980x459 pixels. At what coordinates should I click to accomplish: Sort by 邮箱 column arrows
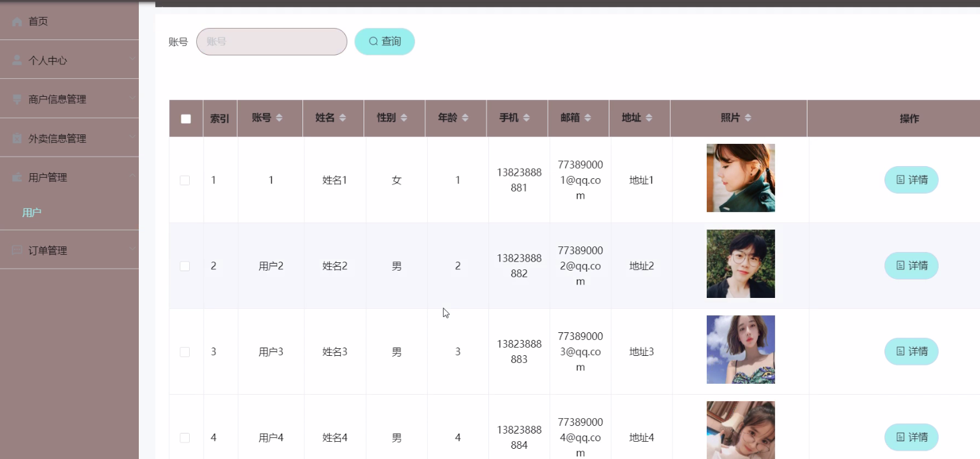587,118
